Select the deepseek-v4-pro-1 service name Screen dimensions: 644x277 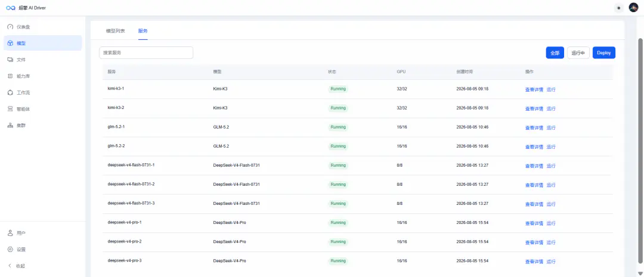click(x=125, y=222)
